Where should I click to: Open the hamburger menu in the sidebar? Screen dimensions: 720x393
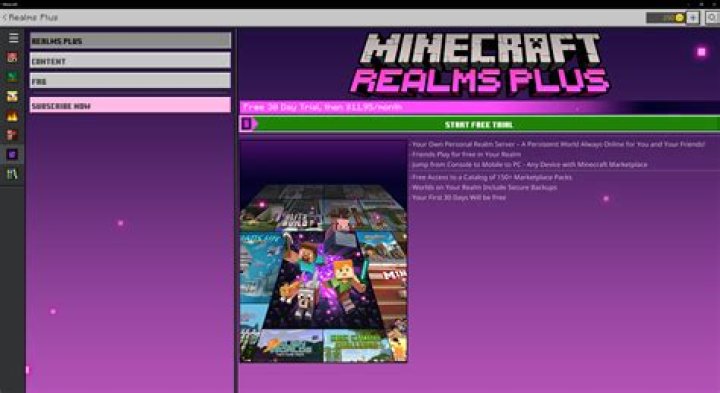[13, 38]
